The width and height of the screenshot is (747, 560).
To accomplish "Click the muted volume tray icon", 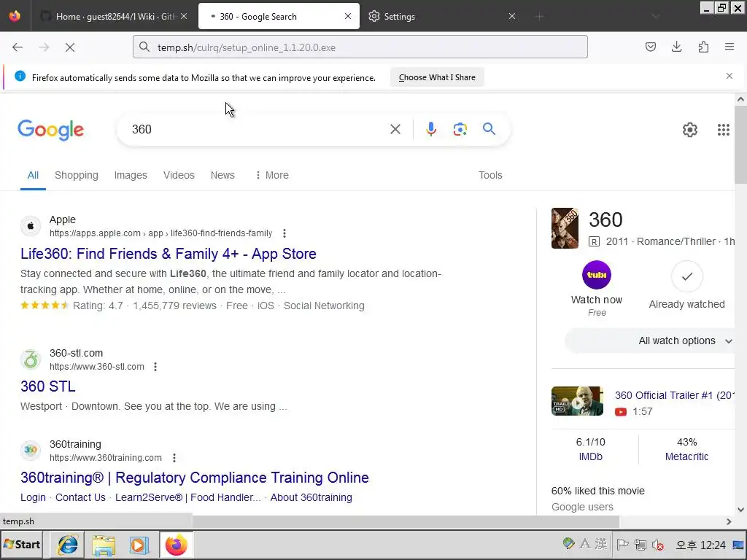I will point(658,544).
